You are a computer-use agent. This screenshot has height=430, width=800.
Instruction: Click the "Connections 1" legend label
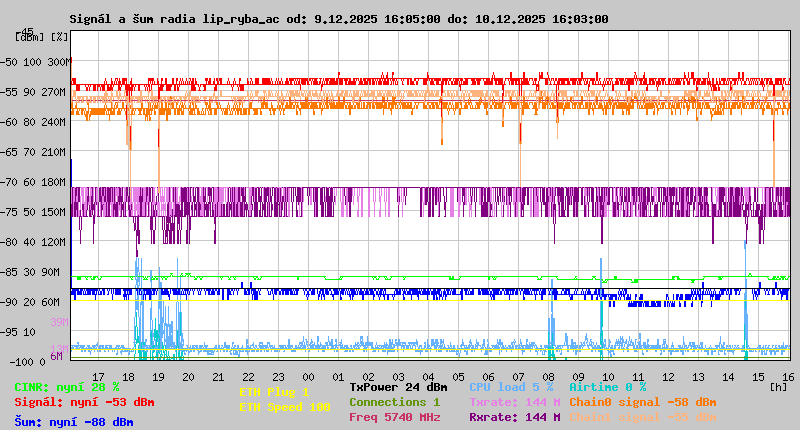tap(395, 402)
